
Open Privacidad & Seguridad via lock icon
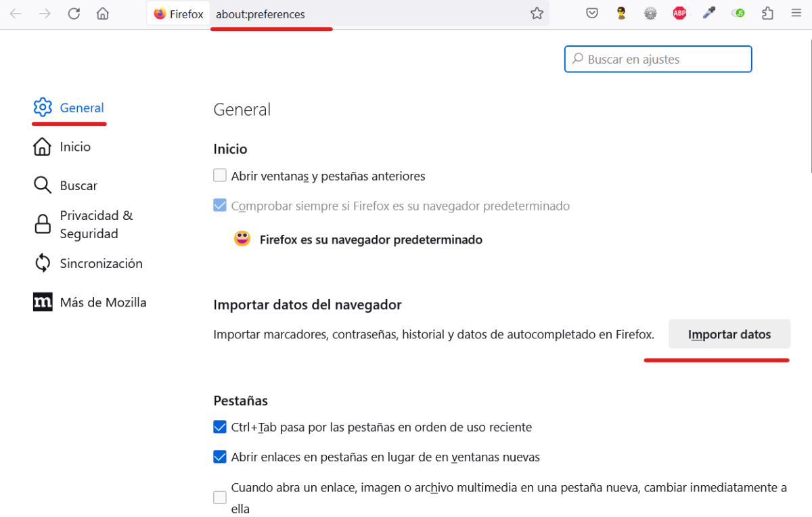pos(42,224)
